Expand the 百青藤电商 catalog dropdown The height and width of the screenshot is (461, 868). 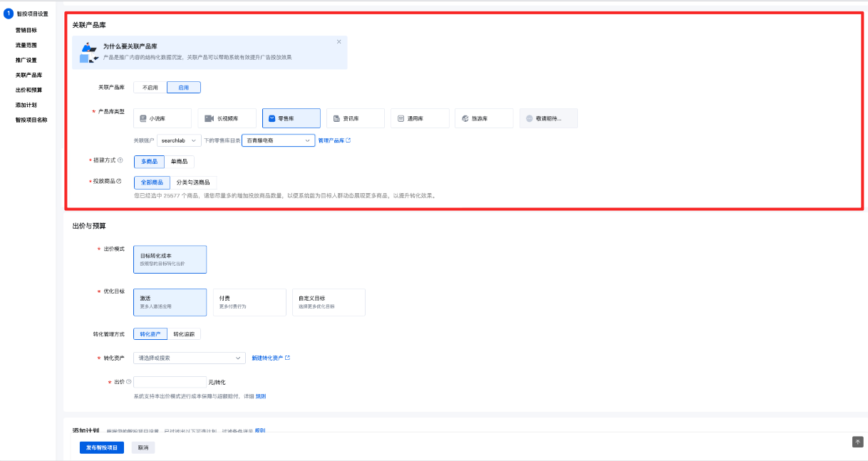(278, 141)
